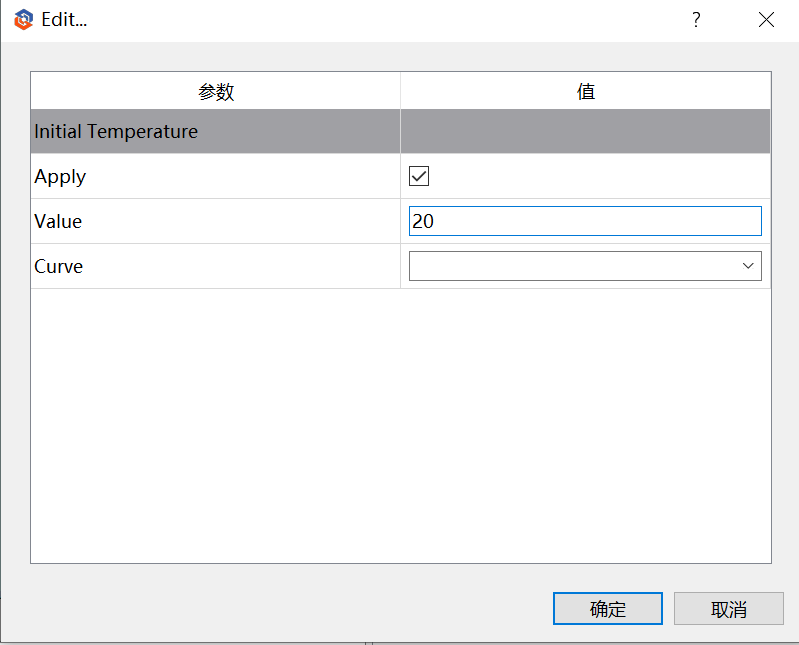Click the divider between 参数 and 值 headers
The height and width of the screenshot is (645, 799).
tap(401, 91)
